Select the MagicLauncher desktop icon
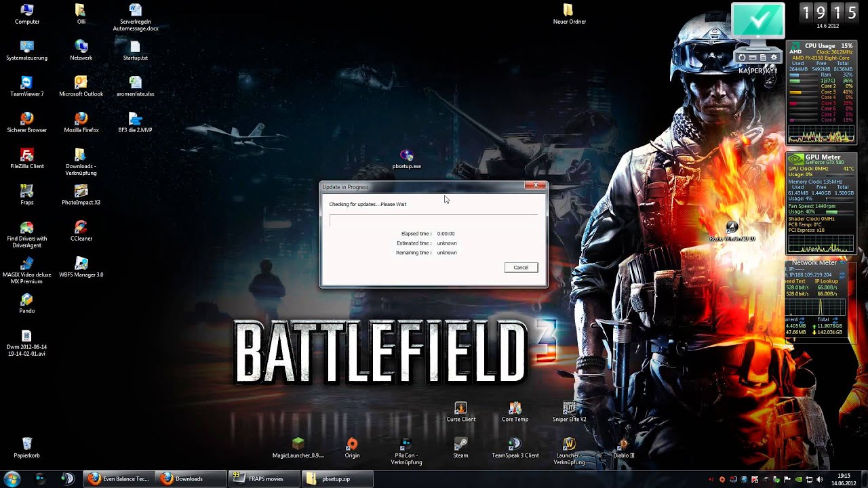Image resolution: width=868 pixels, height=488 pixels. point(298,448)
